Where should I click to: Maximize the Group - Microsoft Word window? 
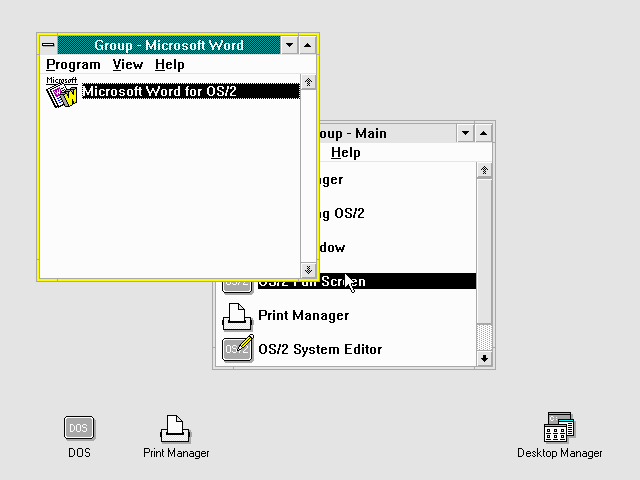coord(307,45)
